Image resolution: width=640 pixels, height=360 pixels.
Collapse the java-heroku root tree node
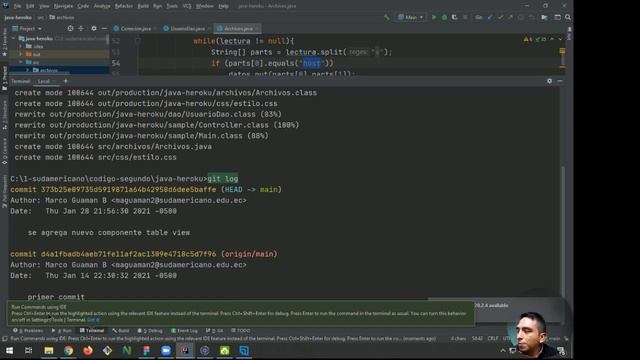14,38
